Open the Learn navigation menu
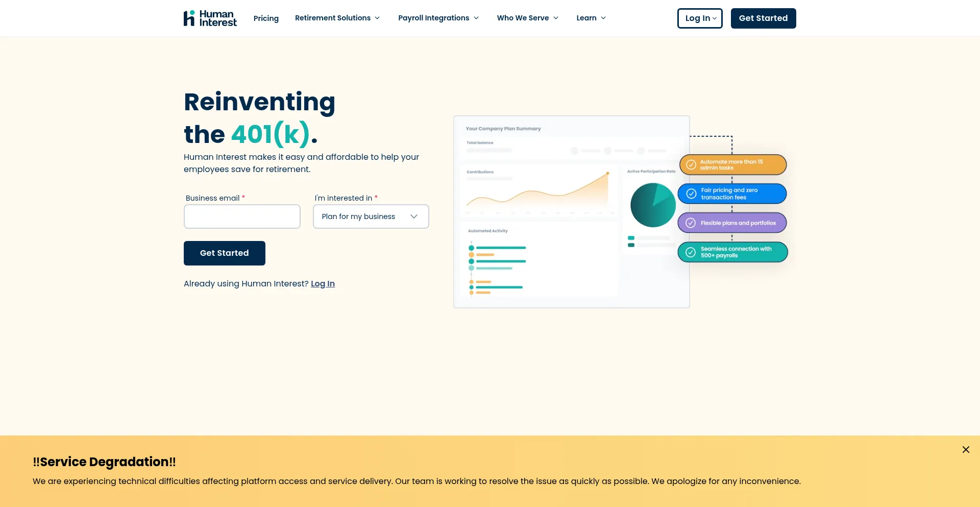Screen dimensions: 980x507 591,18
